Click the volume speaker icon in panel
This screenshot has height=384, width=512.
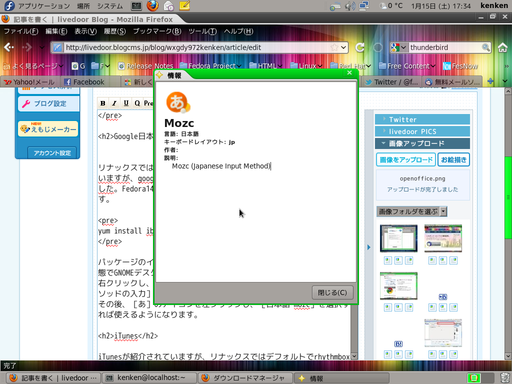[x=350, y=6]
